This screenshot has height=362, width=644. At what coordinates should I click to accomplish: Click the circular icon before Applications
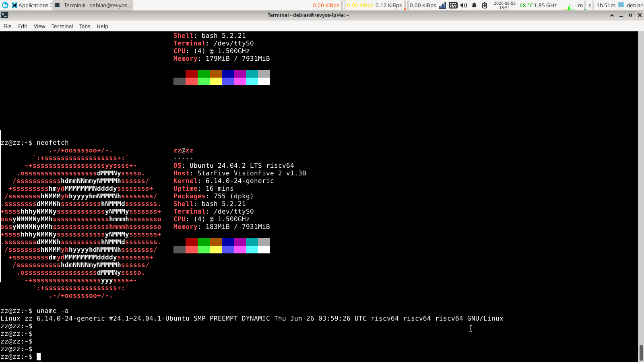(5, 5)
